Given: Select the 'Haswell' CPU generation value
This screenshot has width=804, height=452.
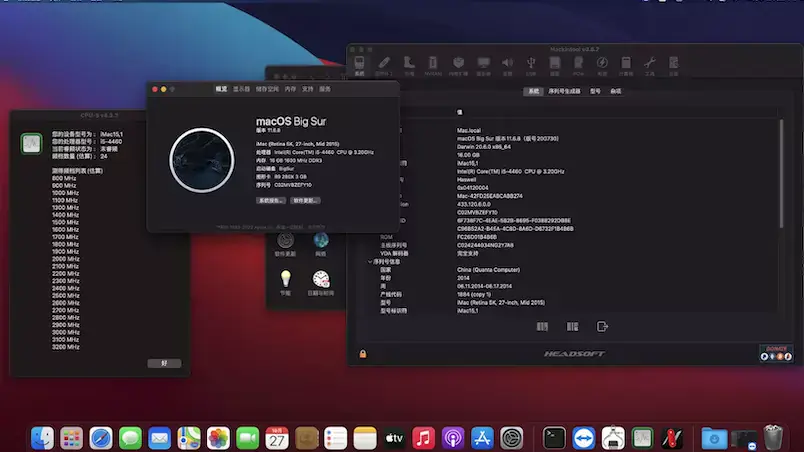Looking at the screenshot, I should [x=467, y=179].
